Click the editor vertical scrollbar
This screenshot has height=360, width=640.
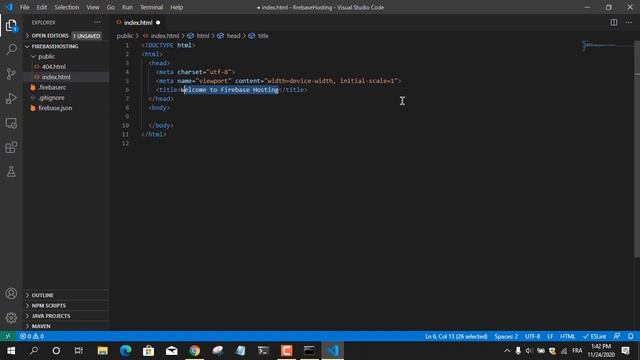[637, 149]
